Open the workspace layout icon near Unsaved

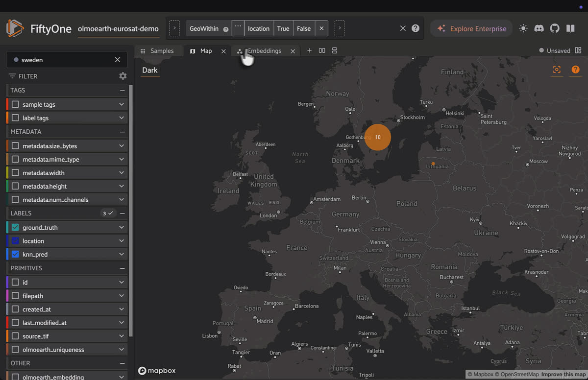pos(578,50)
